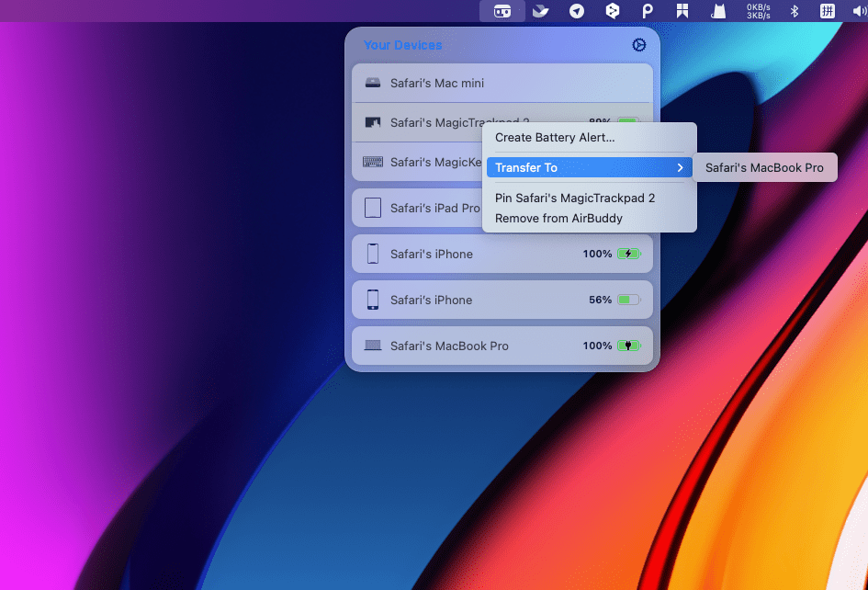Choose Create Battery Alert… from the context menu
The height and width of the screenshot is (590, 868).
(x=555, y=138)
